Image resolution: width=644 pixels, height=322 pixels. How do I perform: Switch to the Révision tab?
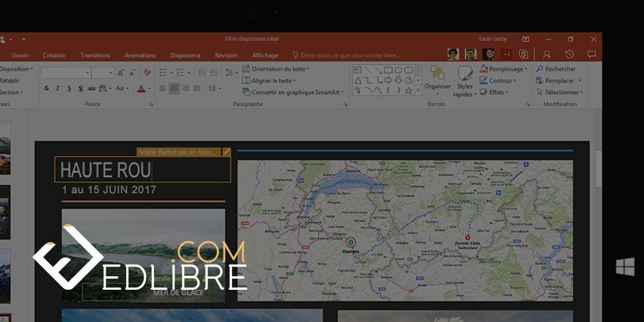226,55
